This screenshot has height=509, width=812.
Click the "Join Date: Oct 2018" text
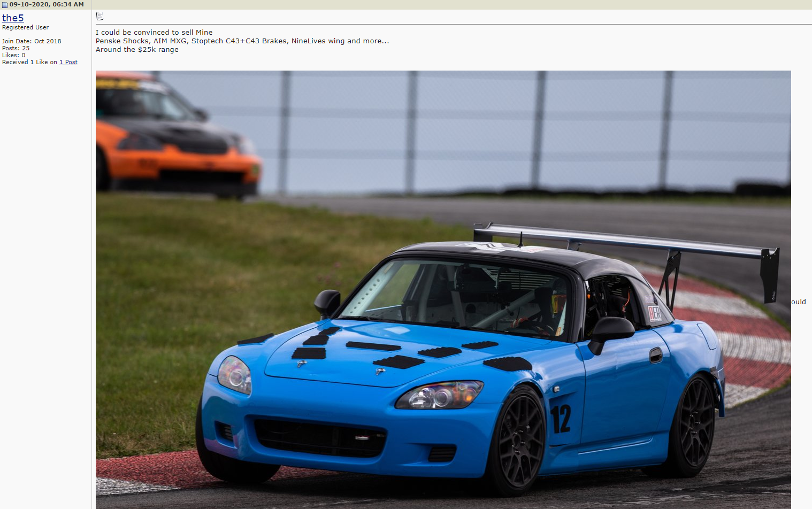(x=32, y=41)
